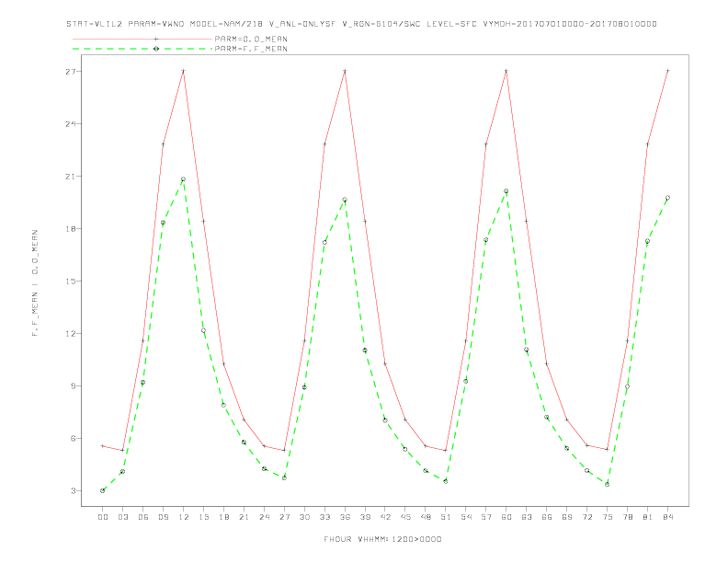Click x-axis forecast hour label 78
This screenshot has height=563, width=728.
click(x=627, y=517)
